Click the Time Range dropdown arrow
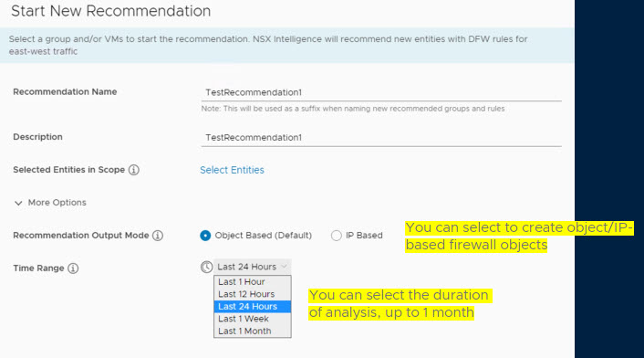The height and width of the screenshot is (358, 644). [285, 267]
